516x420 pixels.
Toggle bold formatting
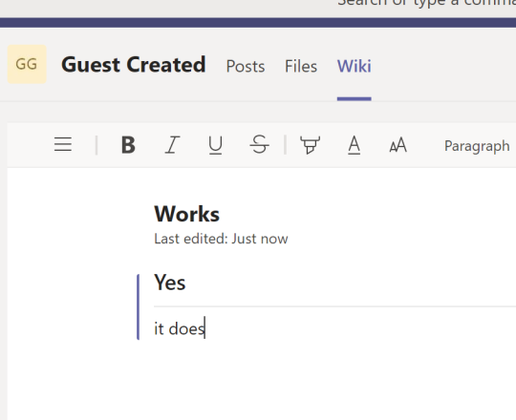coord(128,144)
